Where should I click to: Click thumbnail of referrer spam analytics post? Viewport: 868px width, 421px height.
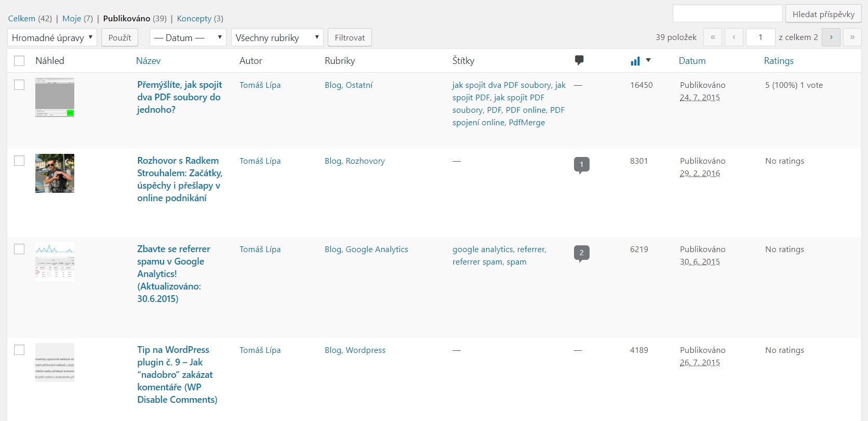55,261
